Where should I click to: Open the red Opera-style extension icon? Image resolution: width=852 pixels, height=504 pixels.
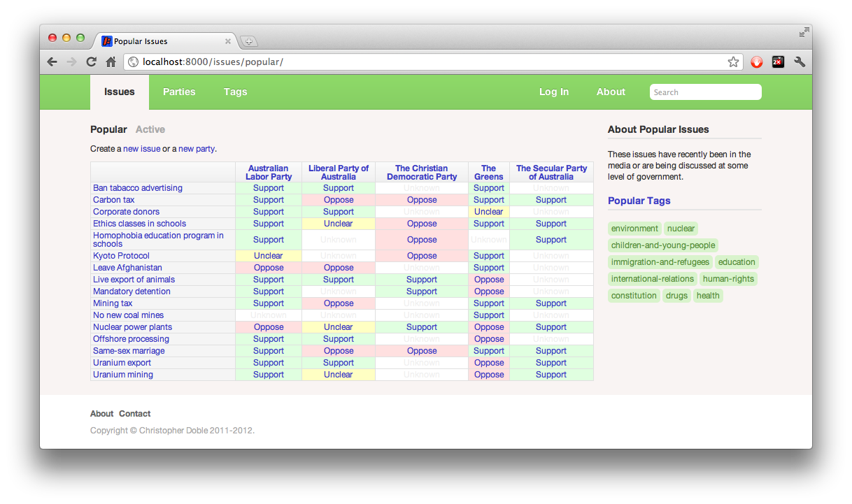click(757, 62)
